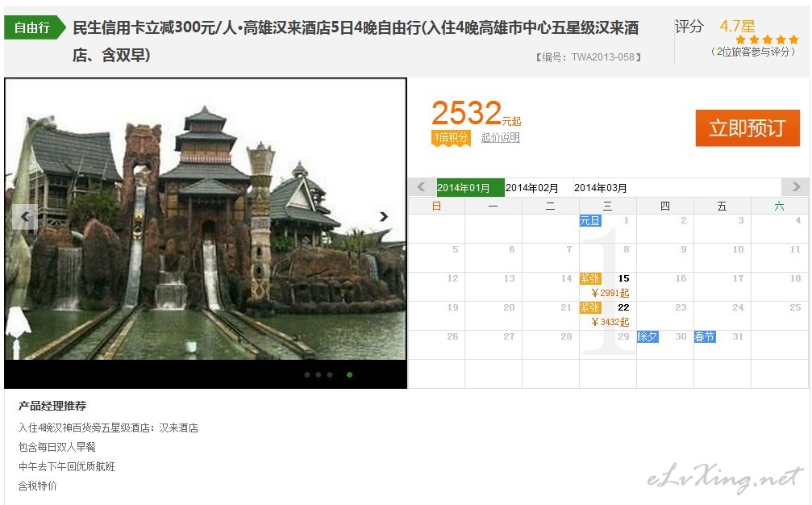The width and height of the screenshot is (812, 505).
Task: Click the 紧张 tag on January 15
Action: click(589, 278)
